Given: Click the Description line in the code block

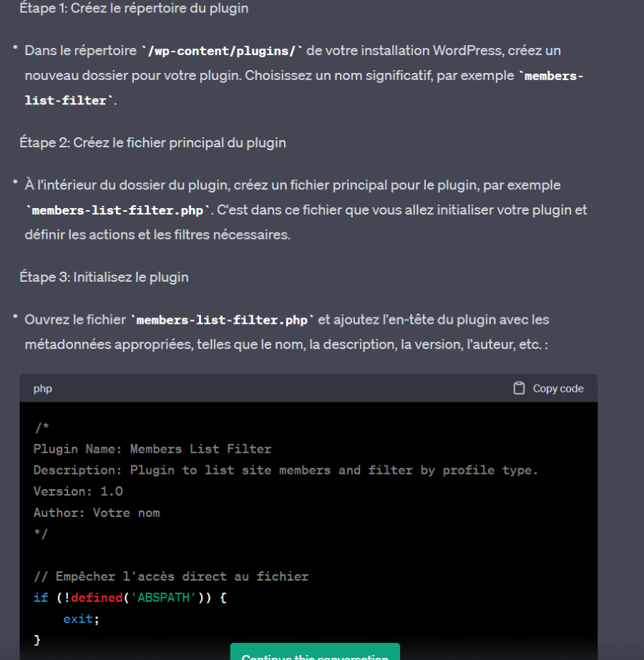Looking at the screenshot, I should click(286, 471).
